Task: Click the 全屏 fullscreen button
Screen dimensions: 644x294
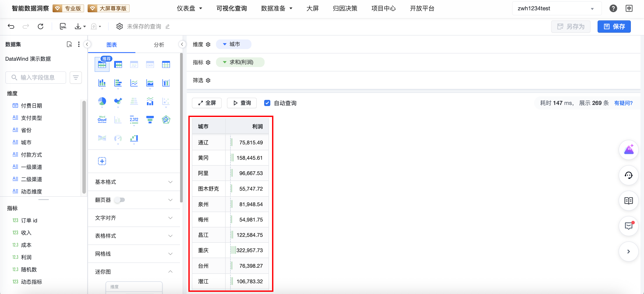Action: pyautogui.click(x=207, y=103)
